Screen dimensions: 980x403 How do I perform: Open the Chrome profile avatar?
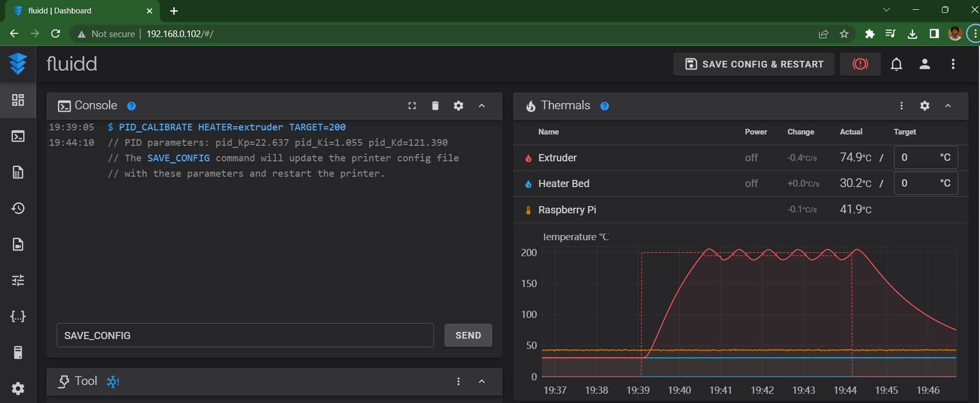955,34
